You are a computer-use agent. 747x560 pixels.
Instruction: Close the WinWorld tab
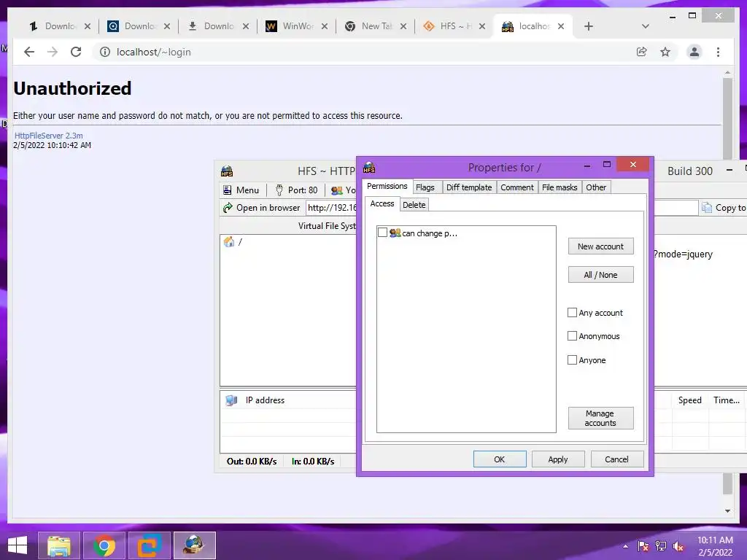point(325,26)
